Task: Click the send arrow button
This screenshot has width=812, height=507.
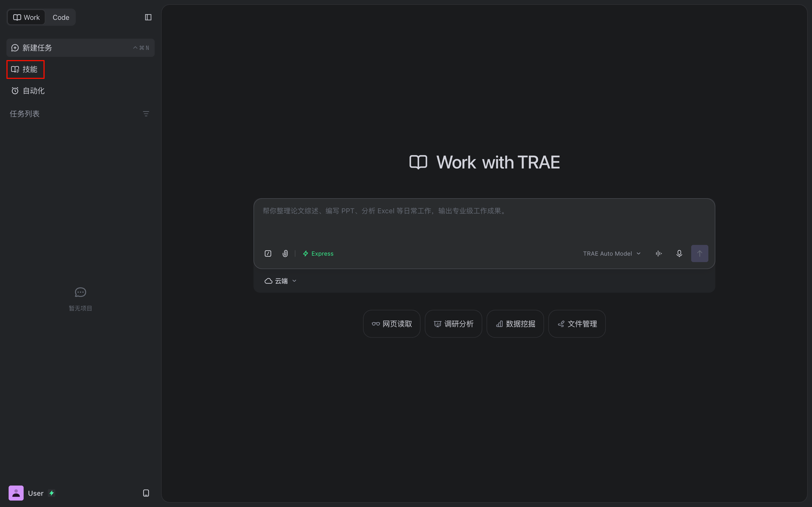Action: click(699, 253)
